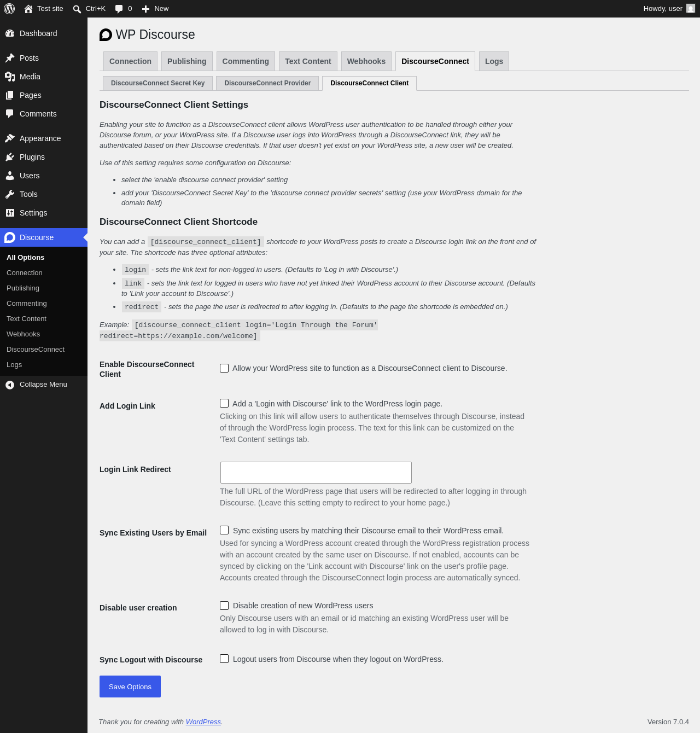Screen dimensions: 700x733
Task: Click the 'Sync Logout with Discourse' label
Action: click(151, 660)
